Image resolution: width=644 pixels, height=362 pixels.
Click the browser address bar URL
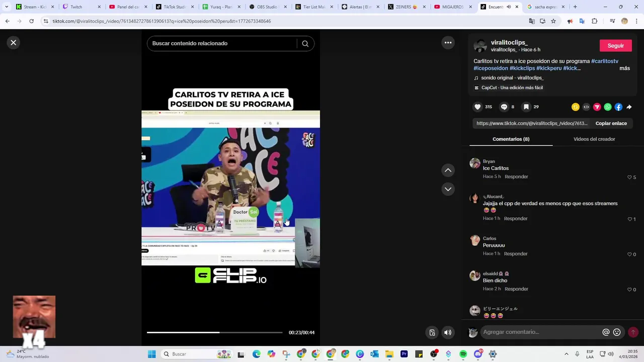[x=162, y=21]
